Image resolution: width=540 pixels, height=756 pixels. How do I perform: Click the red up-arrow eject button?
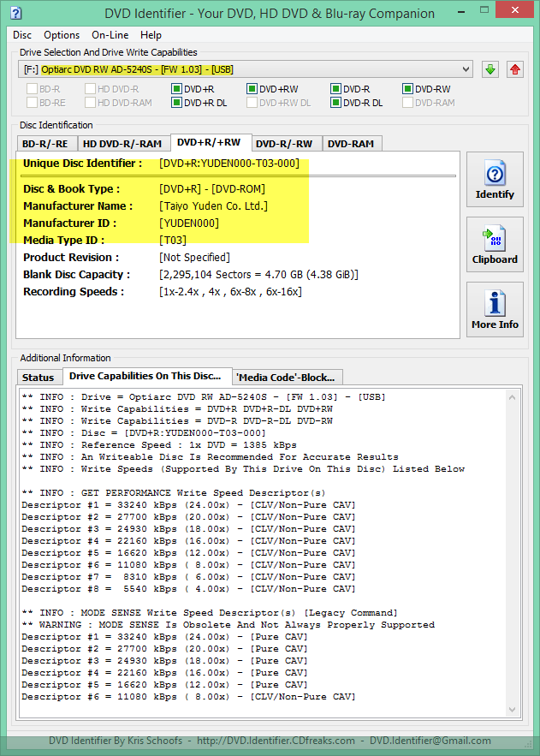pyautogui.click(x=515, y=69)
